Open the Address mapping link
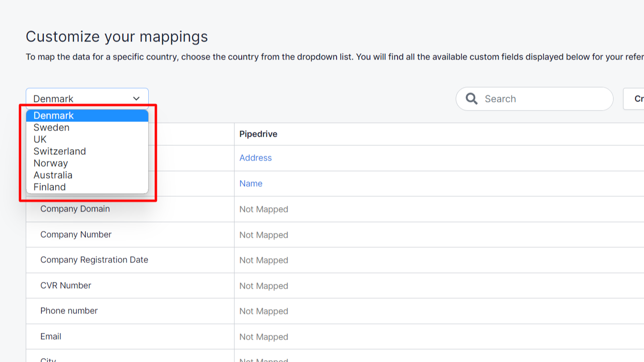This screenshot has height=362, width=644. 256,158
